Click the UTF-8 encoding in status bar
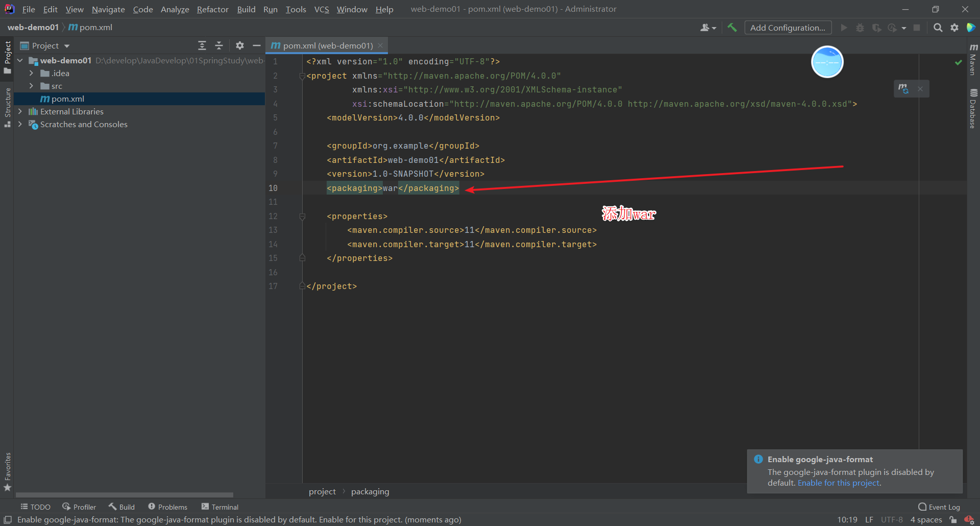 pos(892,520)
